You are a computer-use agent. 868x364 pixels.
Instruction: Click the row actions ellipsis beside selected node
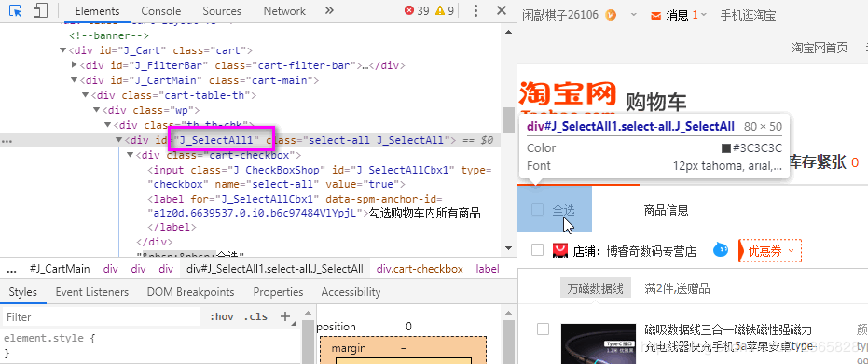(7, 141)
